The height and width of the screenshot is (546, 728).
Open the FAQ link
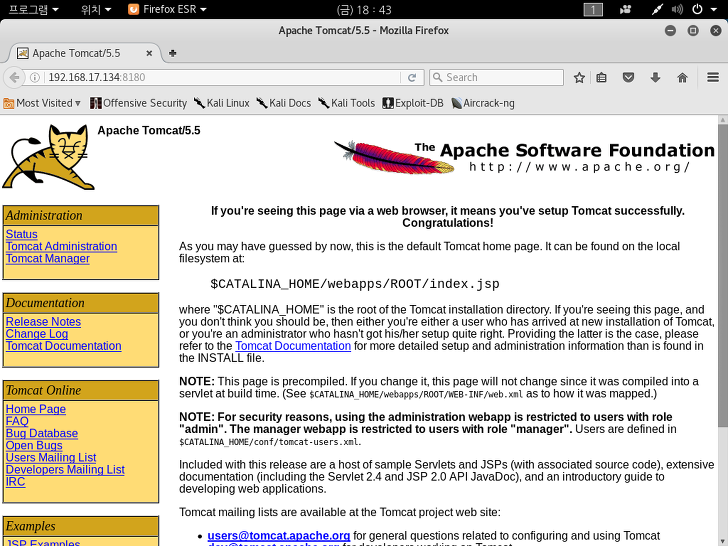(x=17, y=421)
